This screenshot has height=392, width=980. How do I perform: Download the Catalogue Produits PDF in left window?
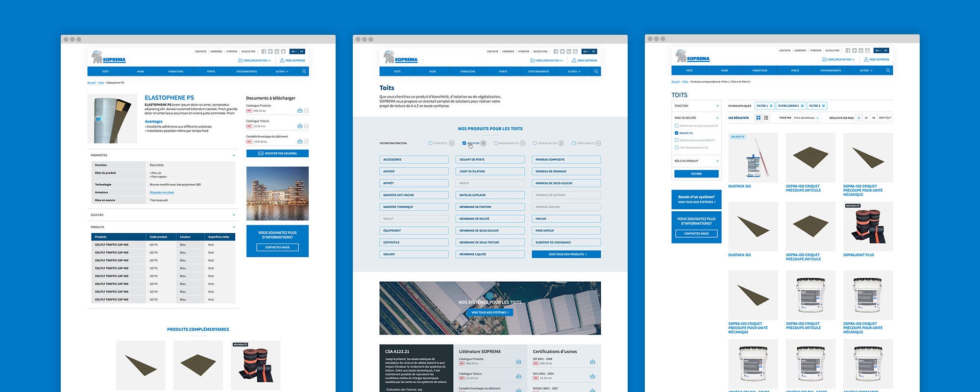coord(300,111)
